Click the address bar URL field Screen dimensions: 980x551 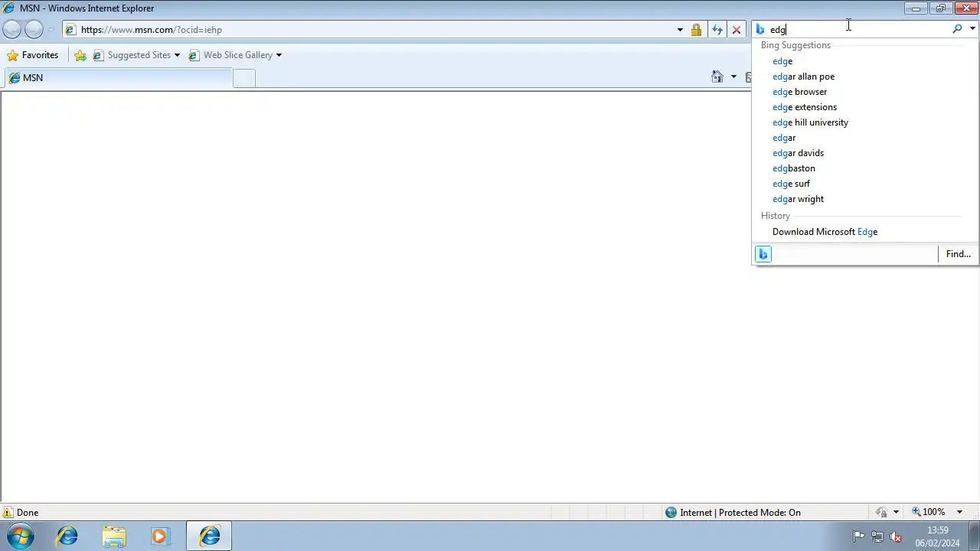(367, 30)
